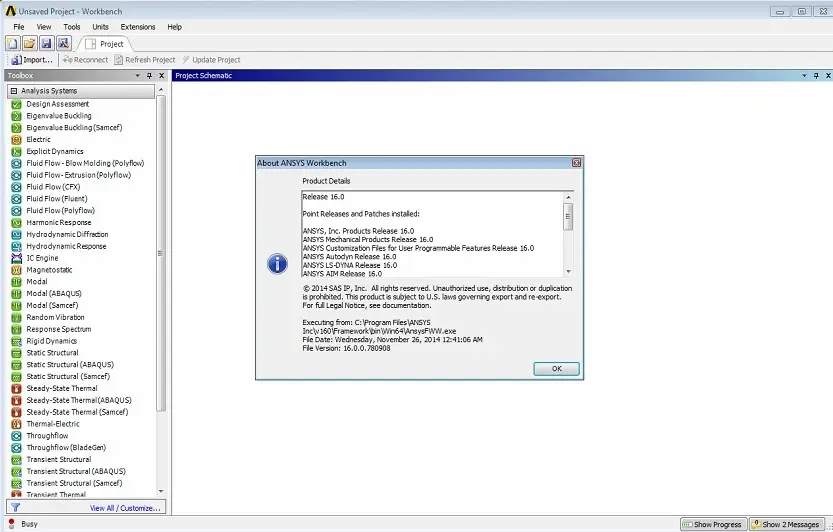The height and width of the screenshot is (532, 833).
Task: Click Reconnect in the toolbar
Action: click(85, 60)
